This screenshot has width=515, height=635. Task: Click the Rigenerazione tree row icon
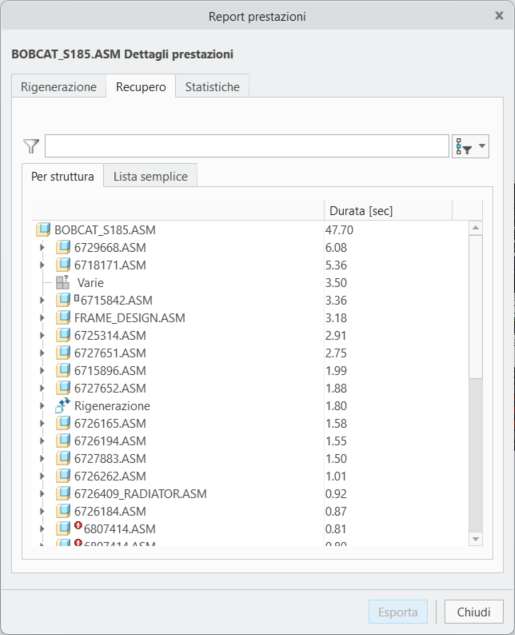pyautogui.click(x=63, y=405)
